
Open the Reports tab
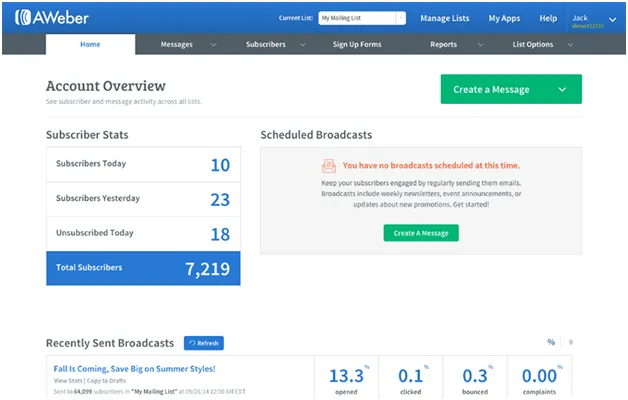[x=443, y=44]
